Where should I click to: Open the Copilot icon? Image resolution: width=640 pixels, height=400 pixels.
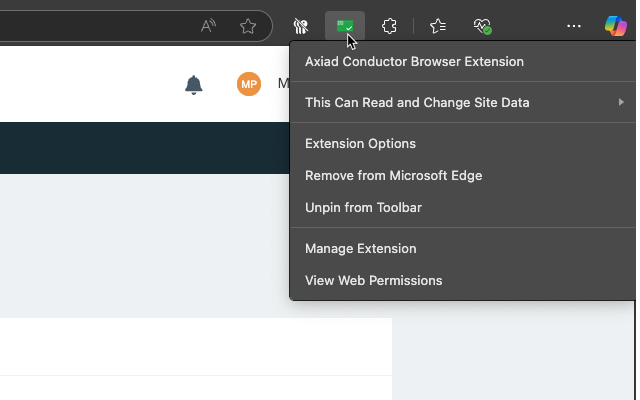tap(616, 27)
